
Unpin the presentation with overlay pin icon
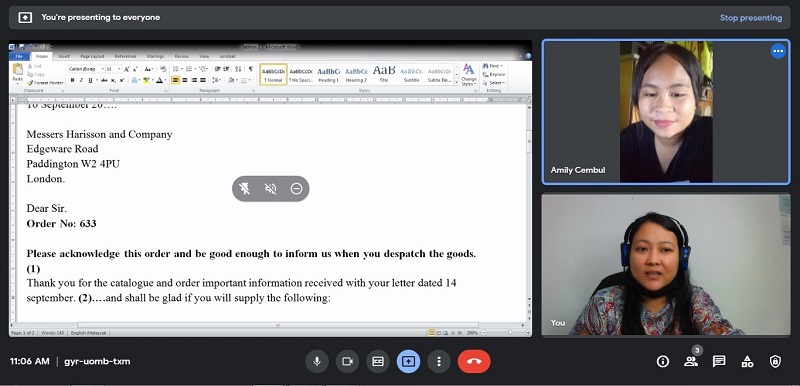click(x=245, y=189)
